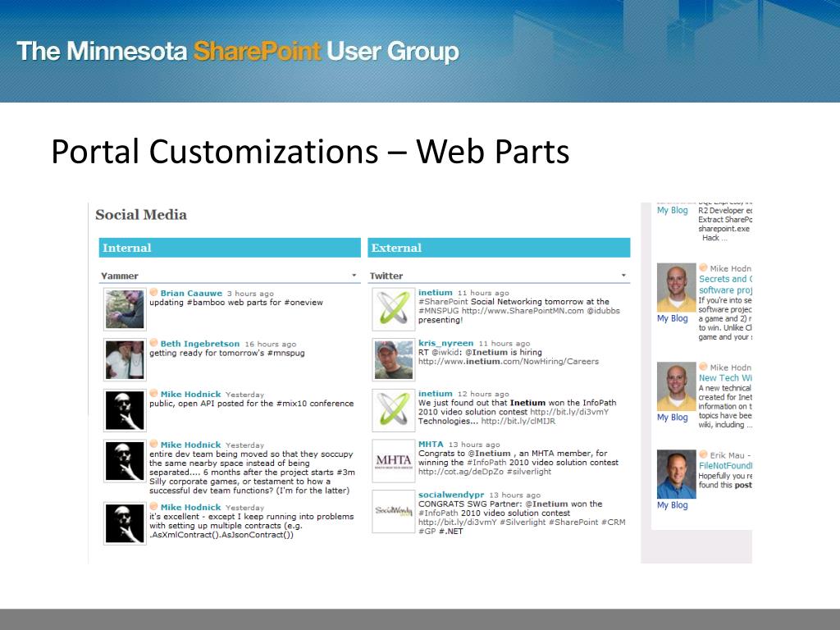Open the 'FileNotFound' blog post title
This screenshot has width=840, height=630.
[x=725, y=466]
